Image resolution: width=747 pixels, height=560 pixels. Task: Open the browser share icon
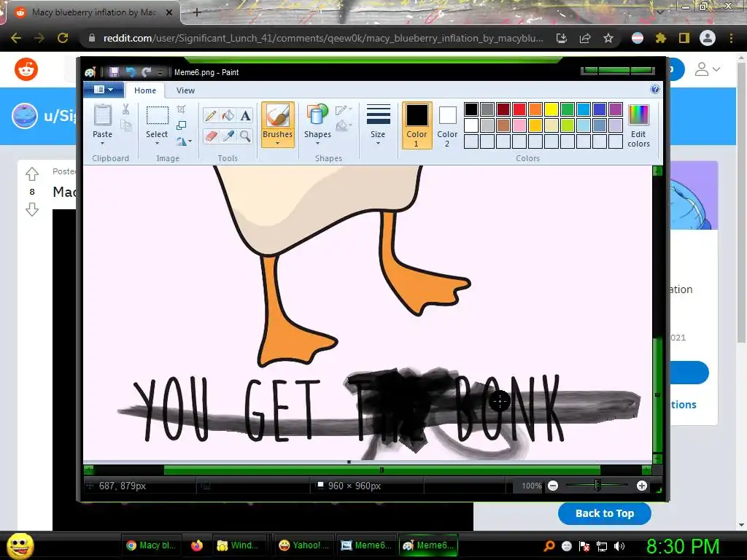(585, 38)
